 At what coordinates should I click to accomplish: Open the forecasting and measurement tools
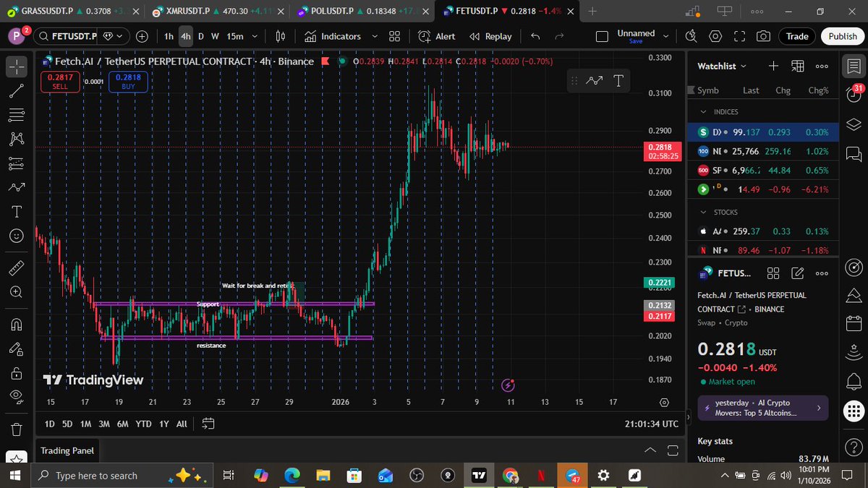click(17, 163)
